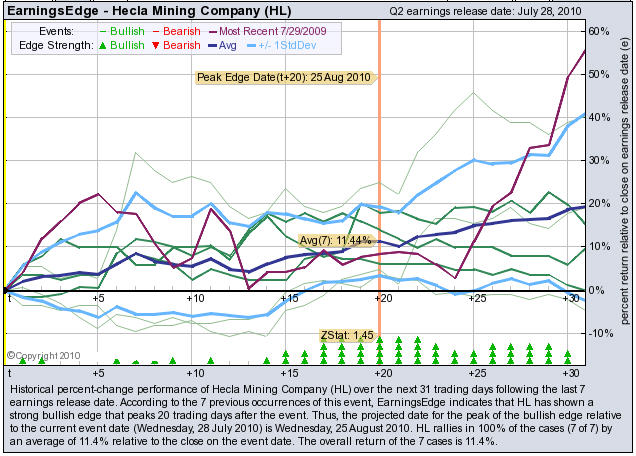Click the 40% y-axis label
636x456 pixels.
tap(599, 117)
